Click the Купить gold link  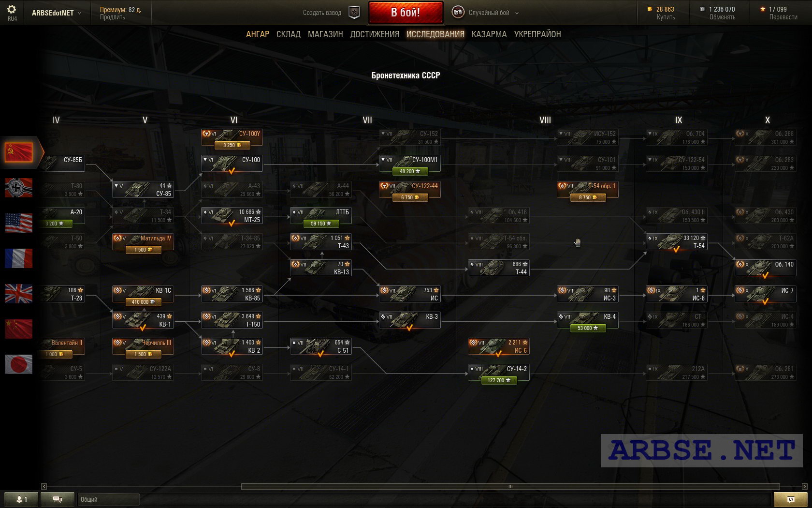pos(666,17)
